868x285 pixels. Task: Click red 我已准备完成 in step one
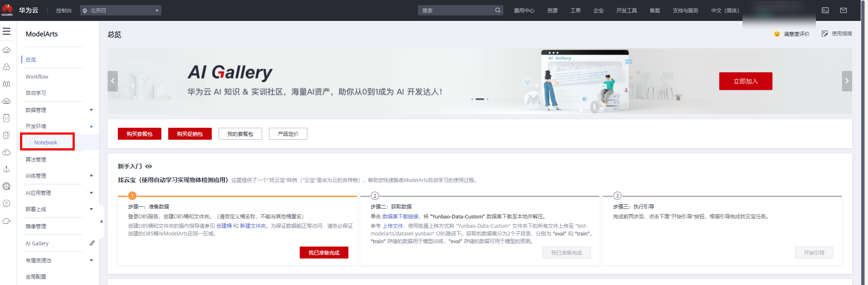pos(324,253)
